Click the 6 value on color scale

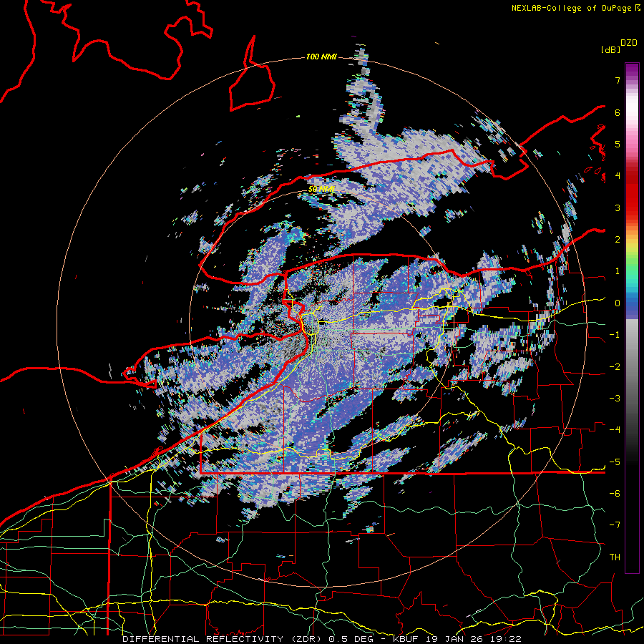[618, 112]
